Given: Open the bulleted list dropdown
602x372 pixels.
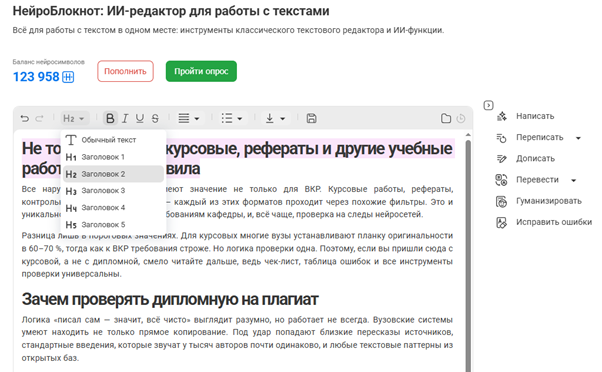Looking at the screenshot, I should click(232, 118).
